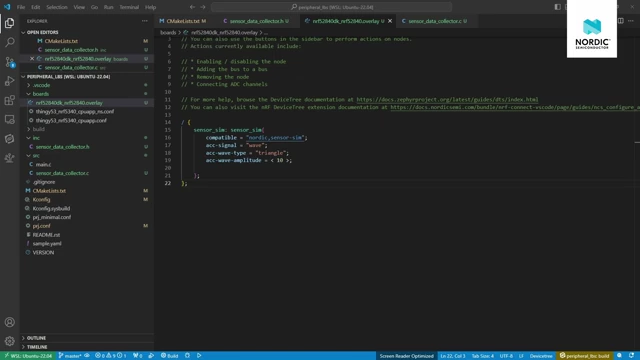Change the LF line ending
This screenshot has height=360, width=640.
[521, 356]
